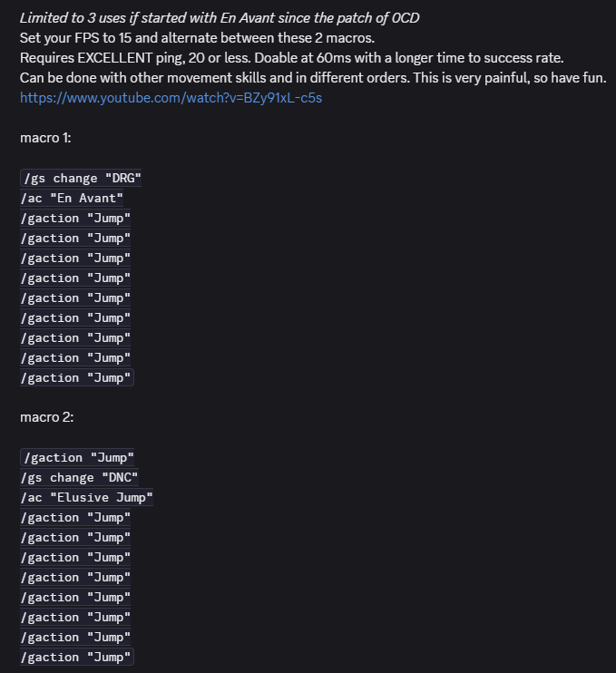616x673 pixels.
Task: Click the "Can be done with other movement skills" line
Action: (313, 78)
